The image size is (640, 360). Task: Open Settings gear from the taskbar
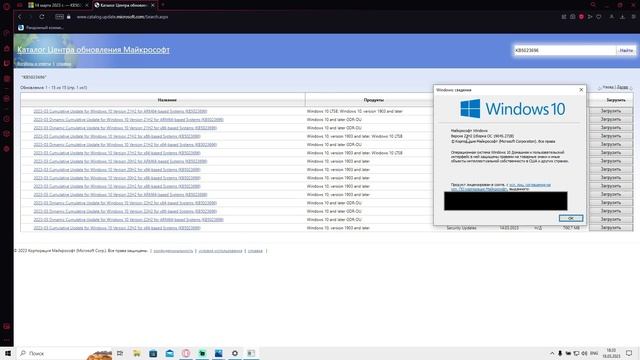click(x=235, y=353)
